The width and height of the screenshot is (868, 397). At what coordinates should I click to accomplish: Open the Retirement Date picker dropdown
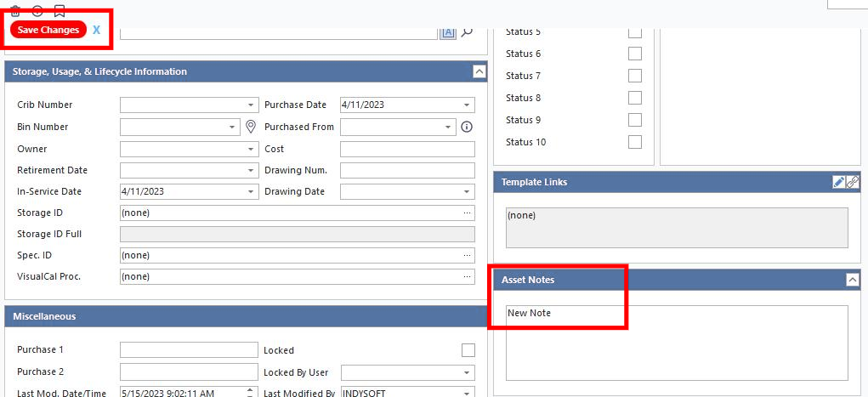251,170
